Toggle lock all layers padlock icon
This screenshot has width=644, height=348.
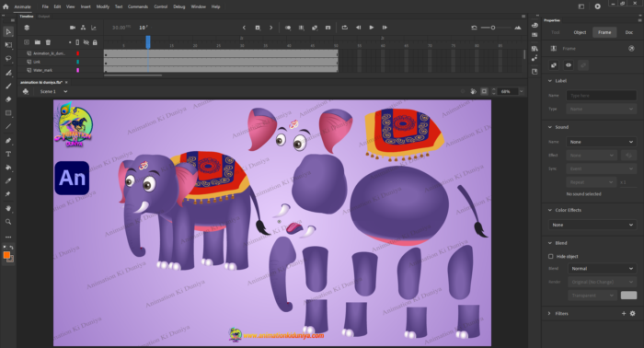tap(95, 42)
